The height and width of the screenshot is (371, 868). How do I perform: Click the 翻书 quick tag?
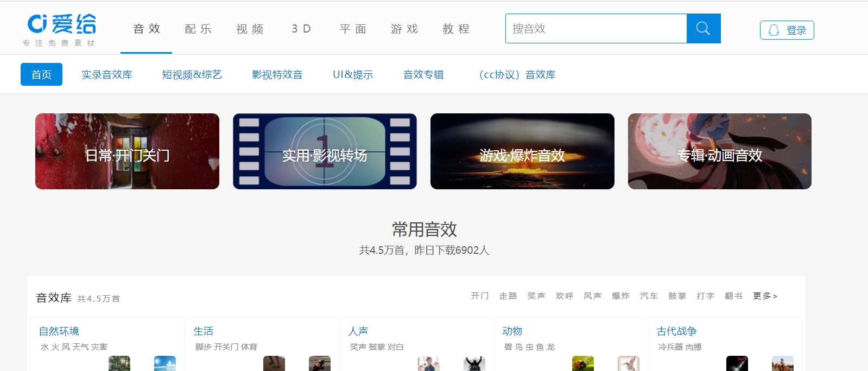coord(734,296)
